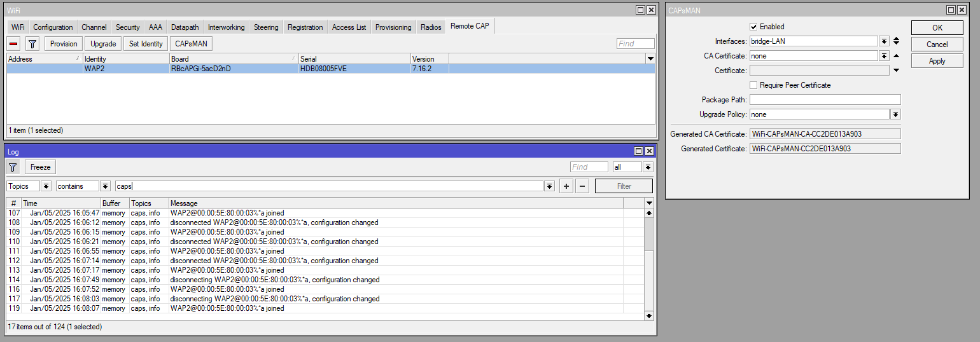Expand Certificate field with down arrow
The height and width of the screenshot is (342, 980).
pos(897,71)
